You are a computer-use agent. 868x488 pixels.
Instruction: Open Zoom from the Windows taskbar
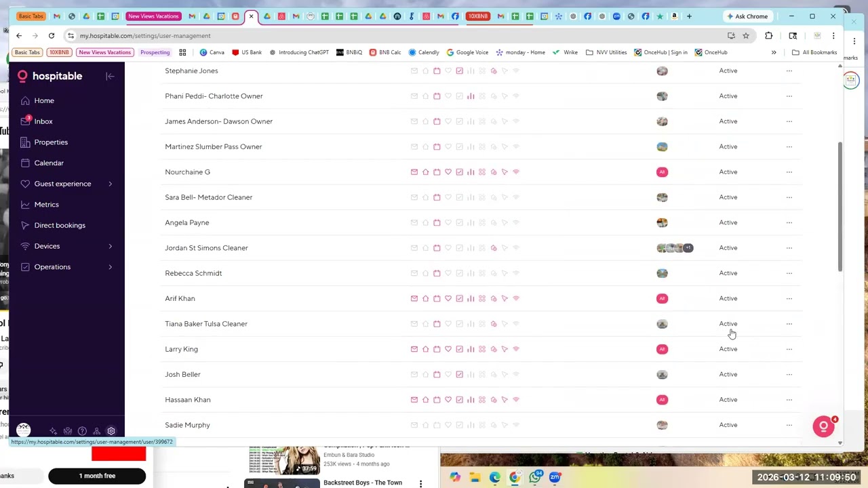pos(555,478)
